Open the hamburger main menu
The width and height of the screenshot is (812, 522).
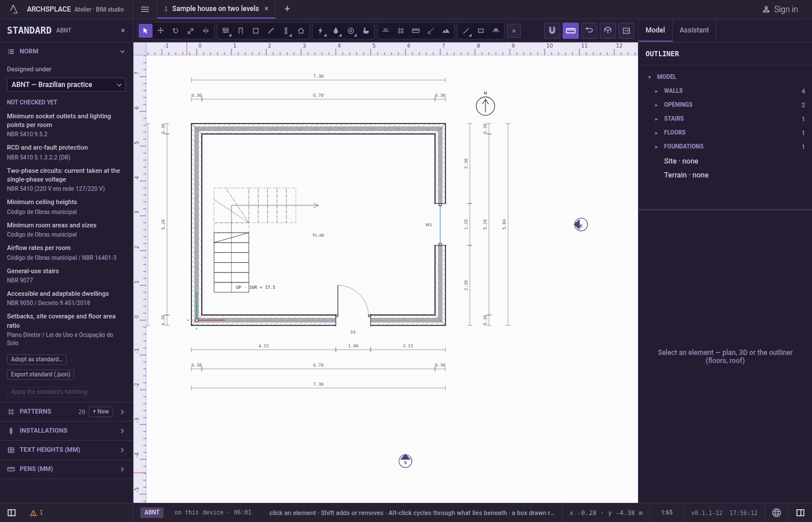(145, 9)
